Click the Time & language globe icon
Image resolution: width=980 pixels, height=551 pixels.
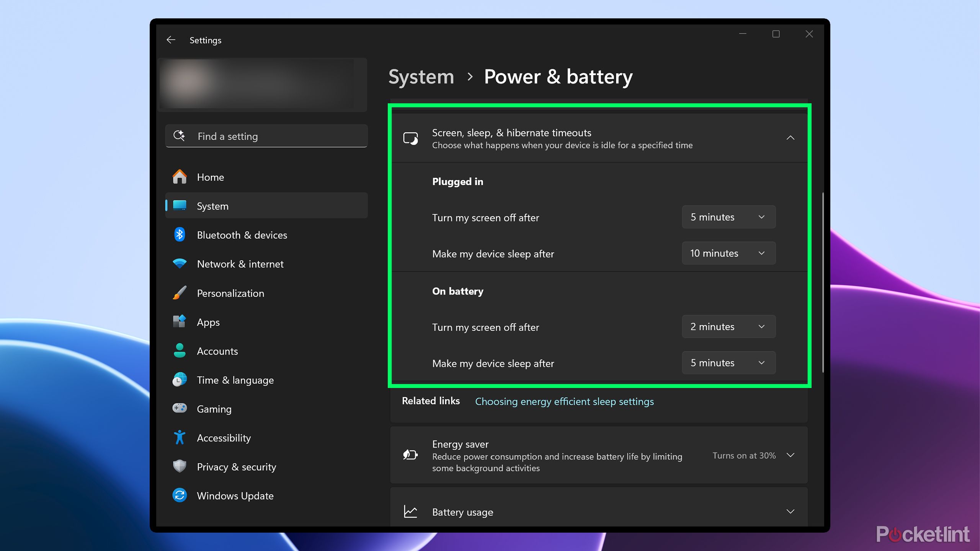(x=180, y=380)
